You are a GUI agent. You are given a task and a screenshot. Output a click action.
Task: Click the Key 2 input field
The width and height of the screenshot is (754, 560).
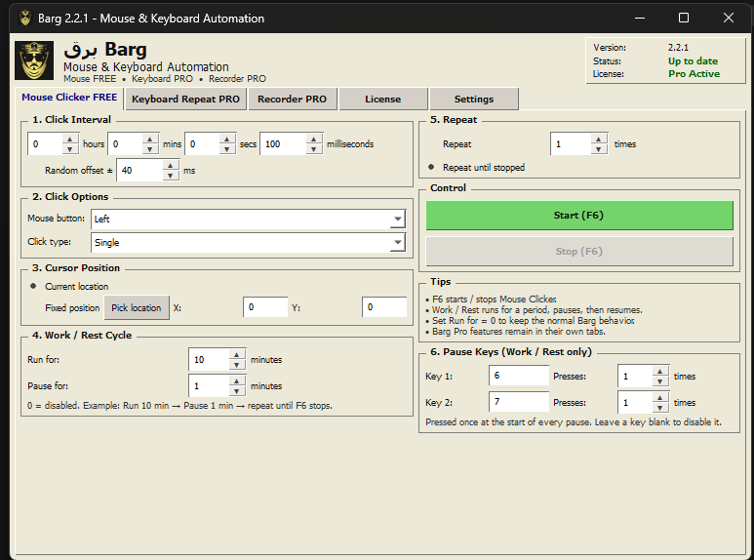pos(519,401)
